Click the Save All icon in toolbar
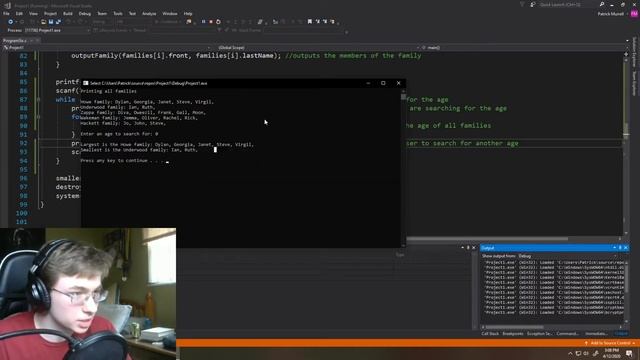The height and width of the screenshot is (360, 640). (58, 22)
